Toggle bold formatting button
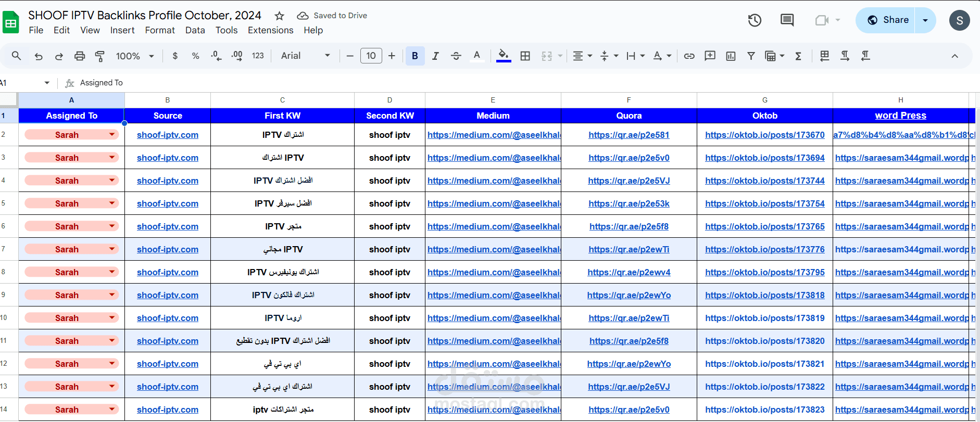The width and height of the screenshot is (980, 422). pyautogui.click(x=415, y=56)
